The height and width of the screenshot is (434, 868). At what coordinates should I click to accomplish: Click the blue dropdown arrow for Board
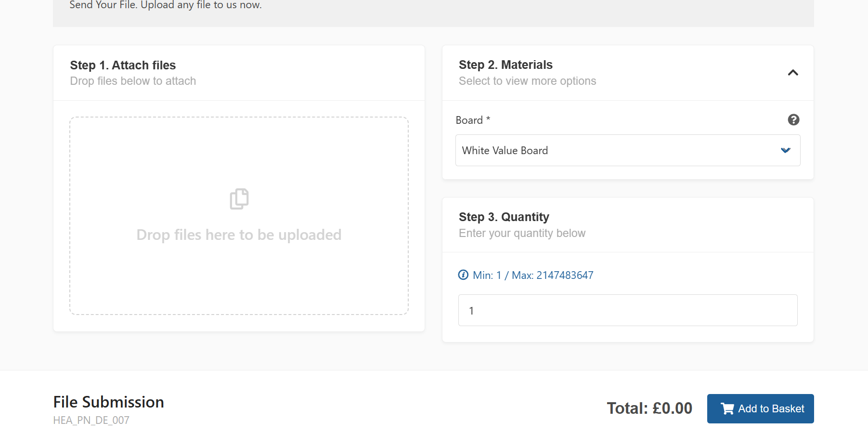(x=785, y=150)
